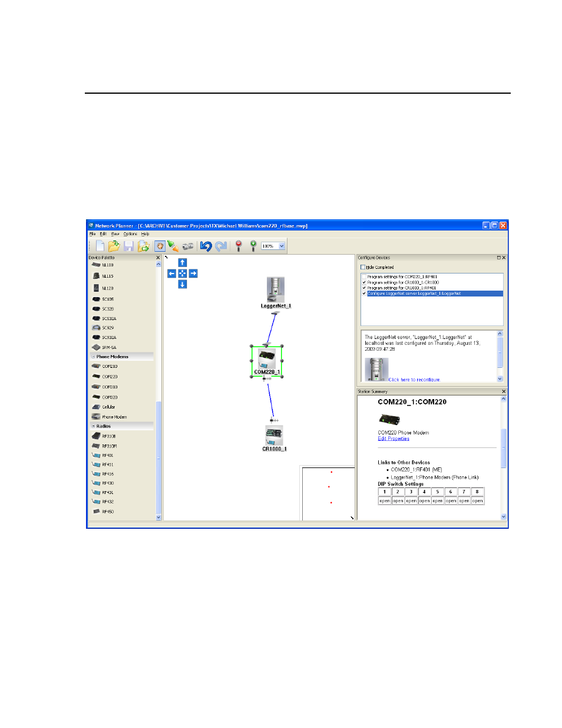
Task: Select the LoggerNet_1 server node on canvas
Action: point(276,292)
